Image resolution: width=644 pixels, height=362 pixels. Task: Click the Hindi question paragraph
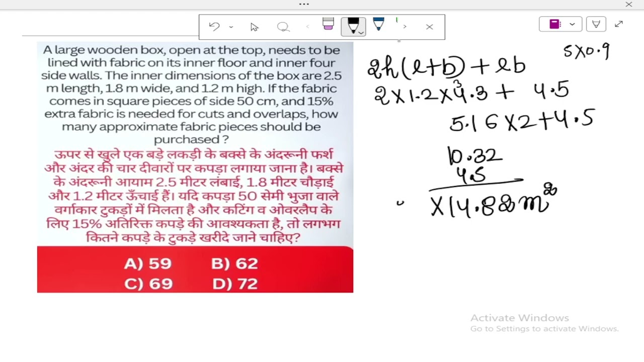(194, 196)
